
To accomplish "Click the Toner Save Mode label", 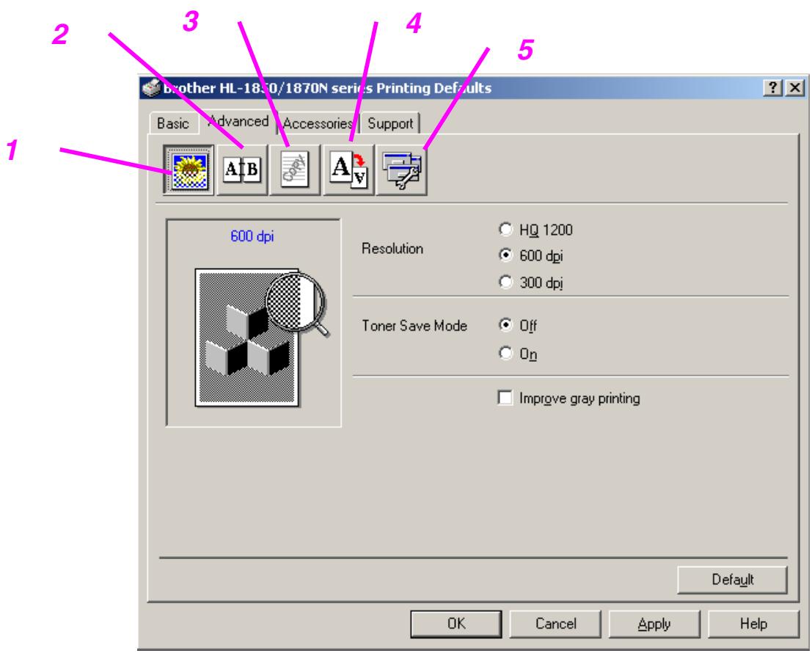I will (x=414, y=326).
